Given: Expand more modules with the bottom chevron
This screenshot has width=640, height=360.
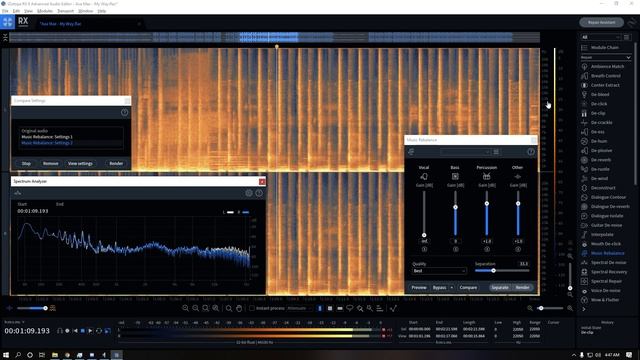Looking at the screenshot, I should click(584, 309).
